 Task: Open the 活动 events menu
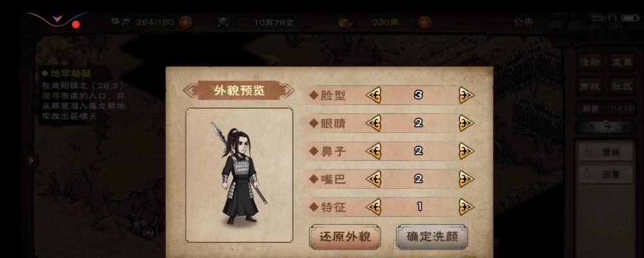pos(590,63)
